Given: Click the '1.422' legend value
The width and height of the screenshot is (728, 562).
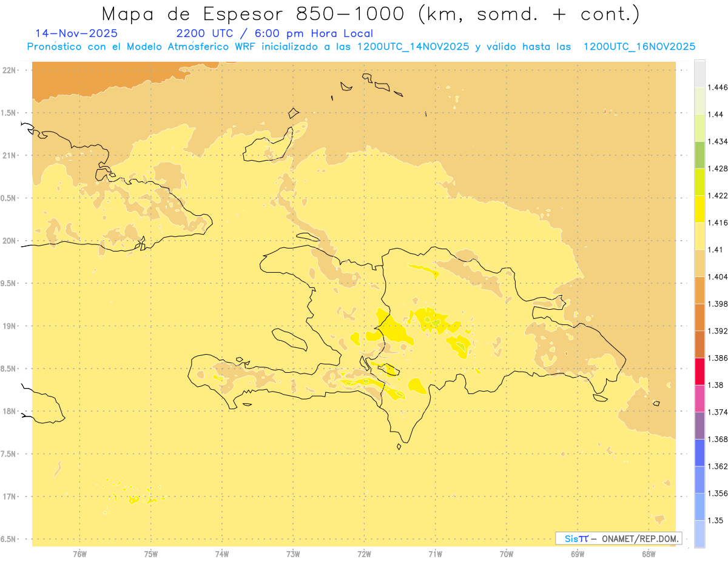Looking at the screenshot, I should [x=718, y=195].
